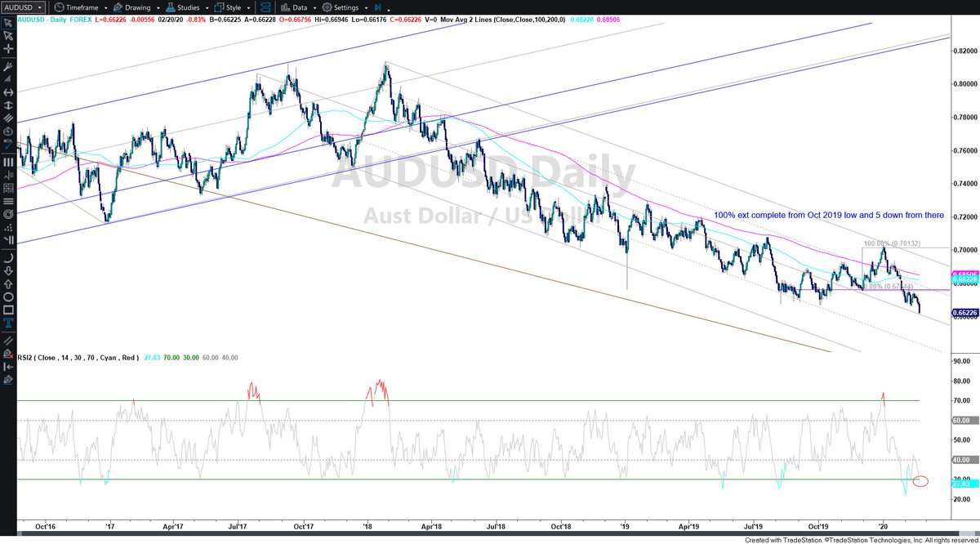The width and height of the screenshot is (980, 544).
Task: Open the Settings menu
Action: (x=341, y=7)
